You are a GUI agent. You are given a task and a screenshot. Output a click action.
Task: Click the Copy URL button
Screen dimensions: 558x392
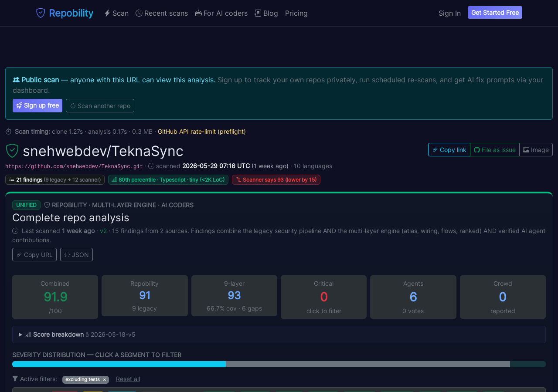34,254
